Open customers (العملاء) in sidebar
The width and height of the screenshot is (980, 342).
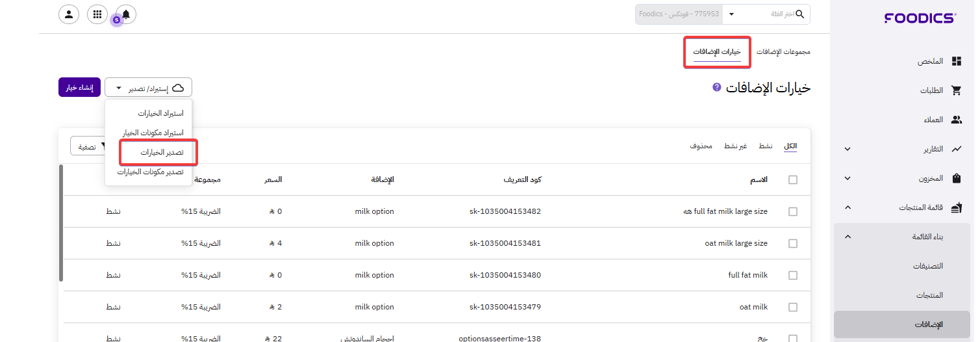pyautogui.click(x=934, y=120)
